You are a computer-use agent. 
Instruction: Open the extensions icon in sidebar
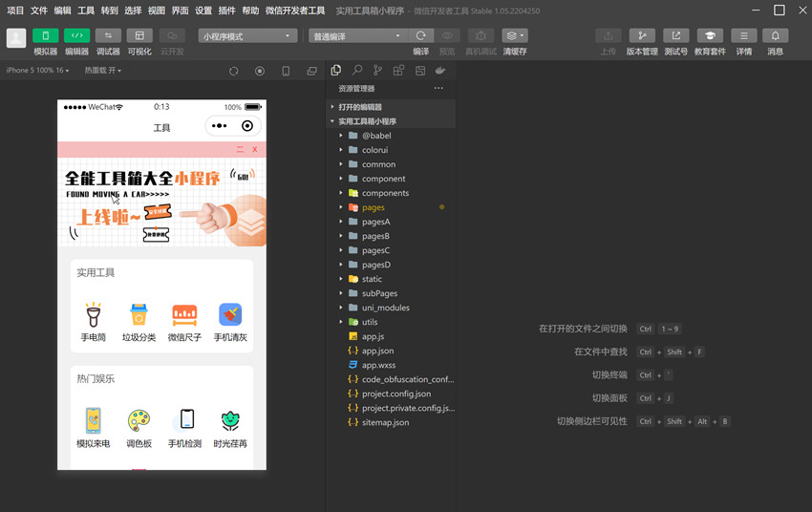398,71
